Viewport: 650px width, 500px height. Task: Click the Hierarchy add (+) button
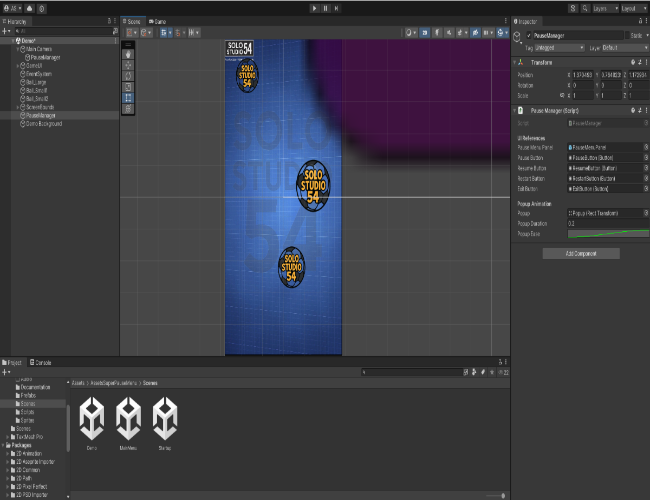pyautogui.click(x=5, y=31)
